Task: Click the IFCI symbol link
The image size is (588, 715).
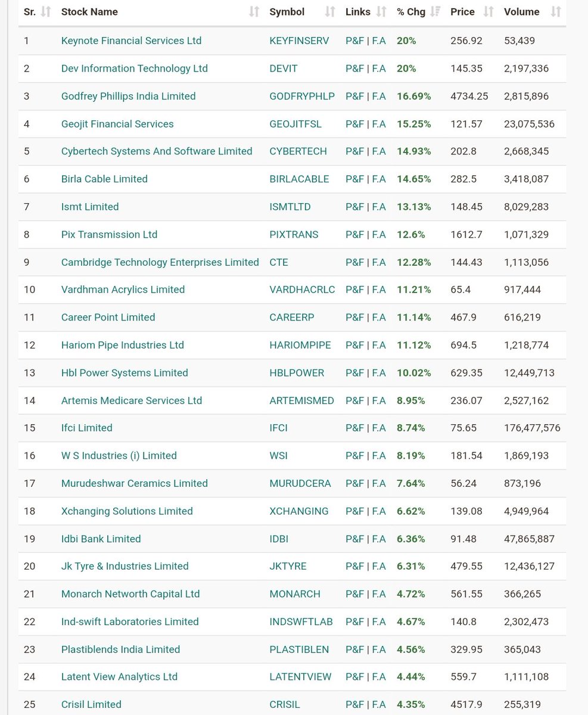Action: 279,428
